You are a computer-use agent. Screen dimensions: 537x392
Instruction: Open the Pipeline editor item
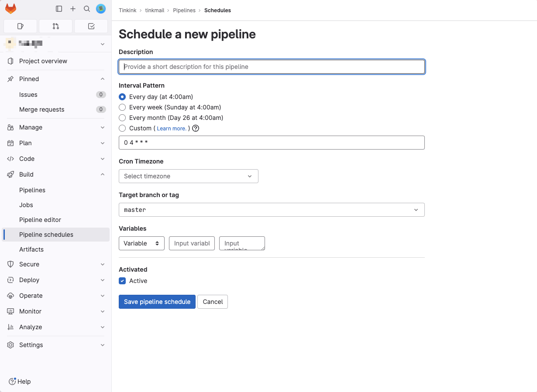56,220
